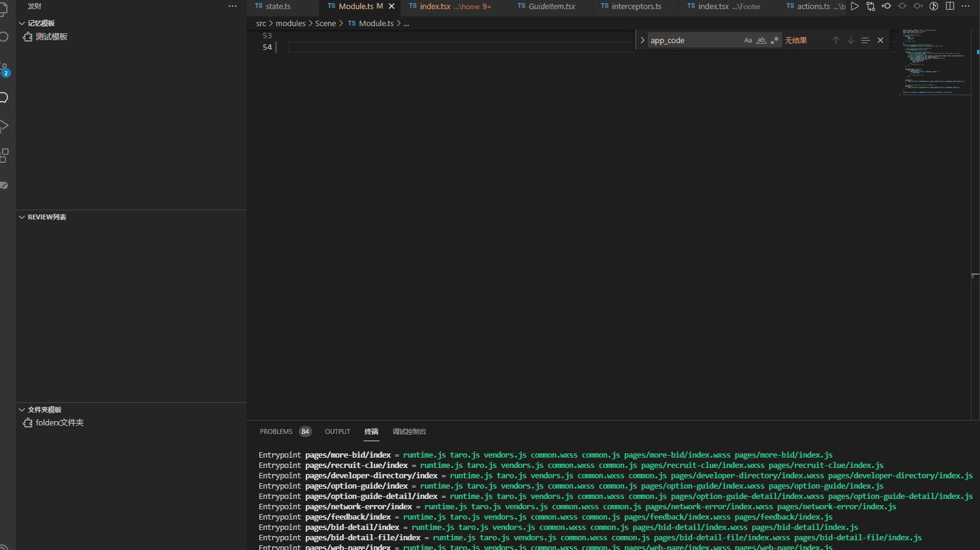This screenshot has height=550, width=980.
Task: Toggle match case in find widget
Action: coord(748,40)
